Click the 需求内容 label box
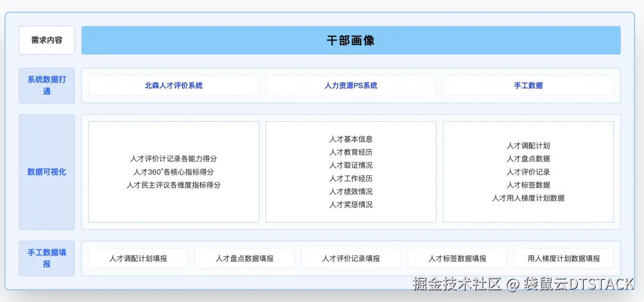644x302 pixels. coord(47,40)
